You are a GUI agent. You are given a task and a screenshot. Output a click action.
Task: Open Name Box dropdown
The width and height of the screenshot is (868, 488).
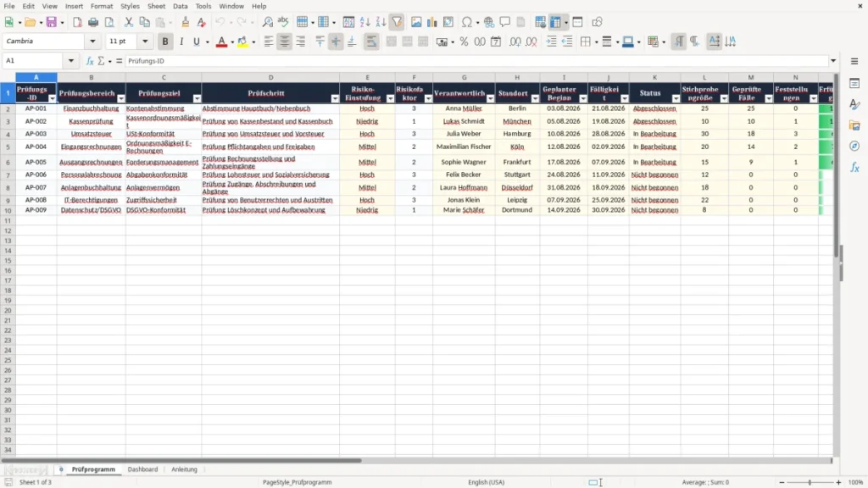(x=71, y=61)
